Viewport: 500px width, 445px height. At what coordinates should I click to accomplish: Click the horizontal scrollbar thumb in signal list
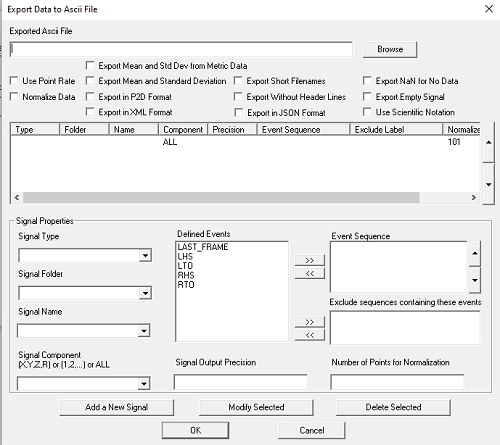coord(221,197)
